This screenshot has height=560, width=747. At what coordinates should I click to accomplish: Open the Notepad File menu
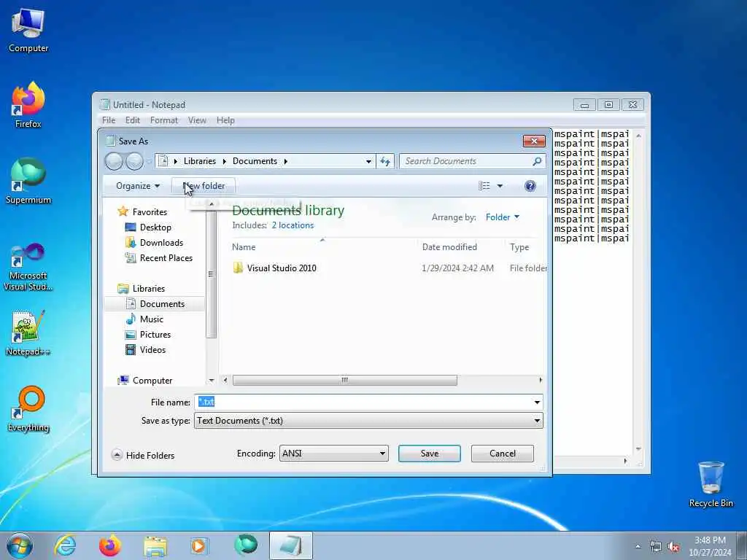pyautogui.click(x=109, y=120)
